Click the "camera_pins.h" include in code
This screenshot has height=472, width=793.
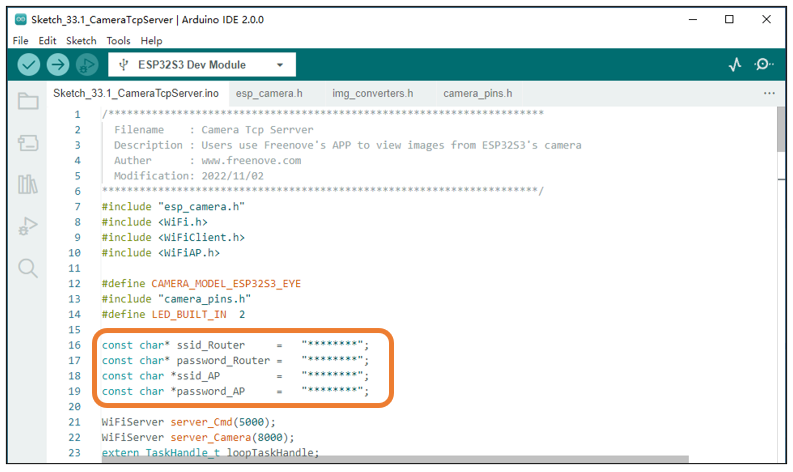pyautogui.click(x=176, y=299)
